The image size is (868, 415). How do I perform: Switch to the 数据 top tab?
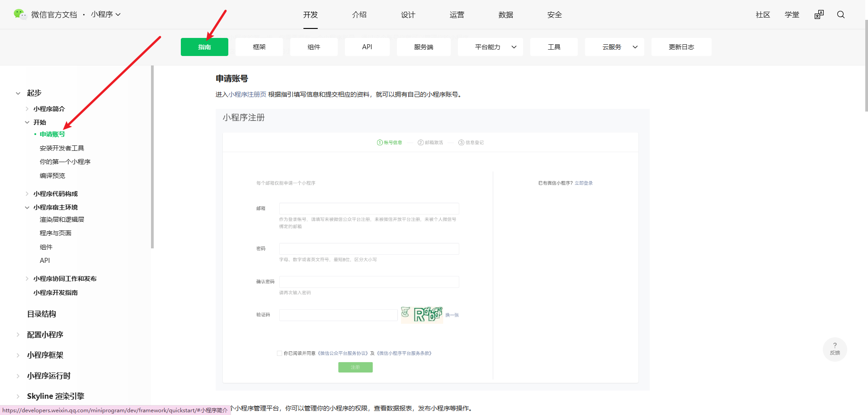[506, 15]
